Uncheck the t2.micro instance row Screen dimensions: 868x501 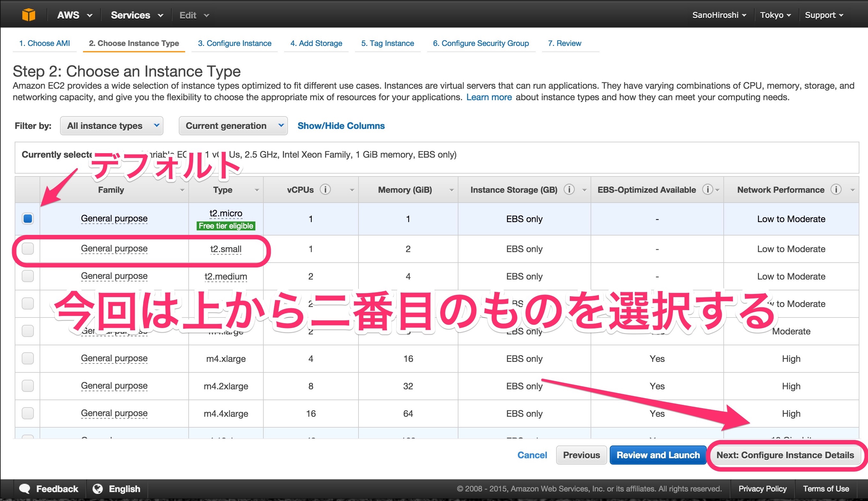pyautogui.click(x=27, y=219)
